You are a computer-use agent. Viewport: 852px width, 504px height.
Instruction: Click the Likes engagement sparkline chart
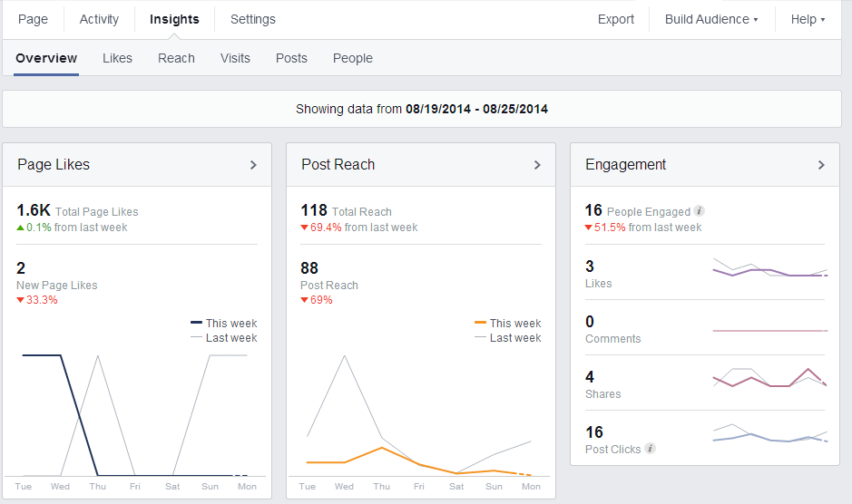pyautogui.click(x=769, y=271)
